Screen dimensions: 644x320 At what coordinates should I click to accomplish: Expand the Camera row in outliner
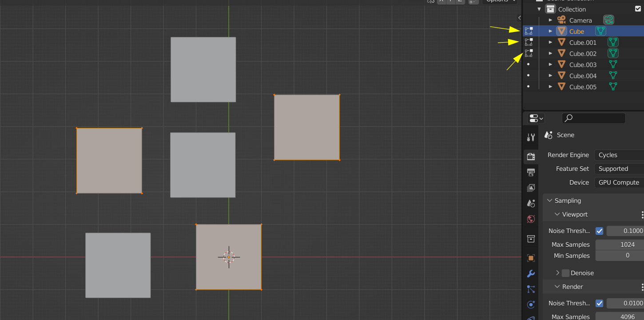tap(550, 20)
